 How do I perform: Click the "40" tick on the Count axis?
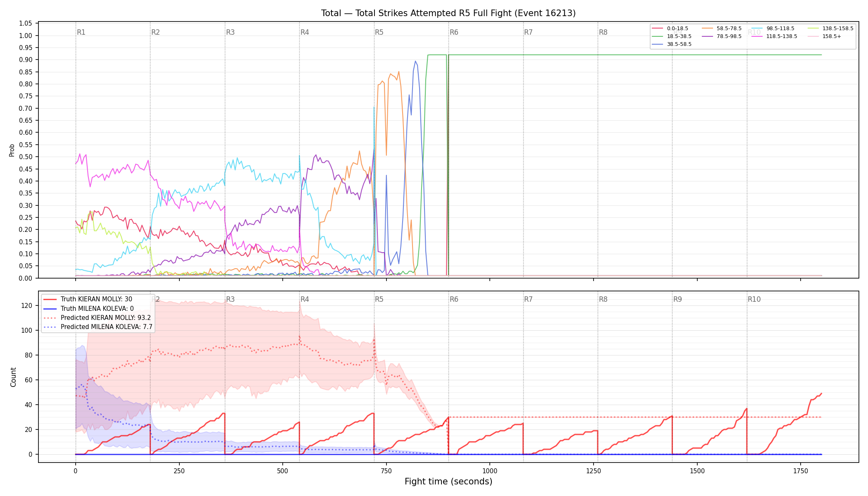[29, 405]
